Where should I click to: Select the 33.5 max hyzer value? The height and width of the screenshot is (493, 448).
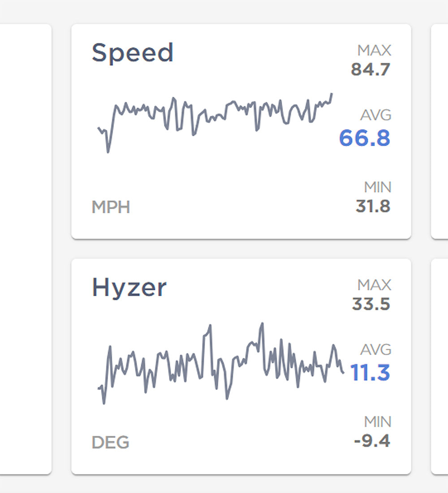pos(371,305)
